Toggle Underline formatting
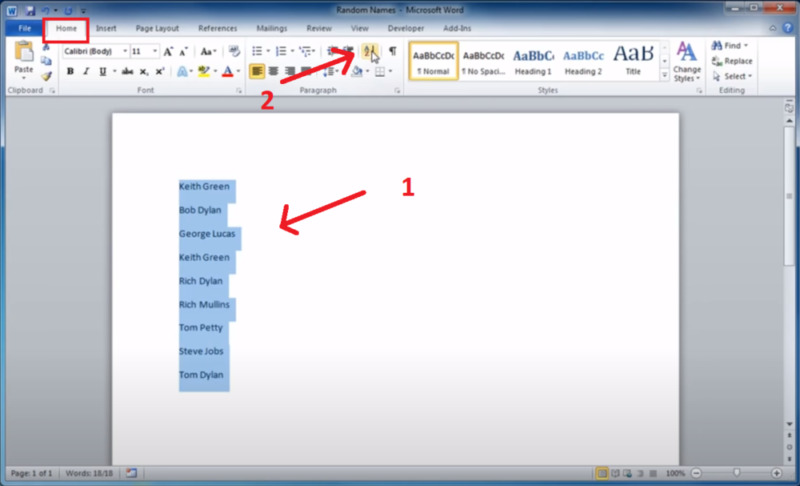This screenshot has height=486, width=800. point(103,71)
